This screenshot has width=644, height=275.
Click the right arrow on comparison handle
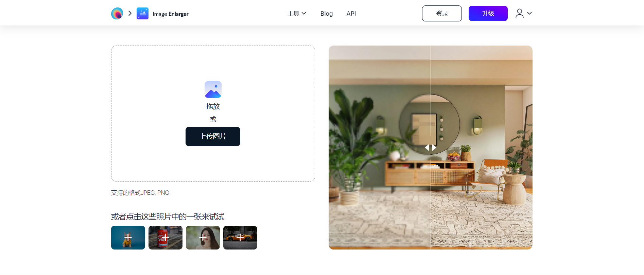click(434, 148)
